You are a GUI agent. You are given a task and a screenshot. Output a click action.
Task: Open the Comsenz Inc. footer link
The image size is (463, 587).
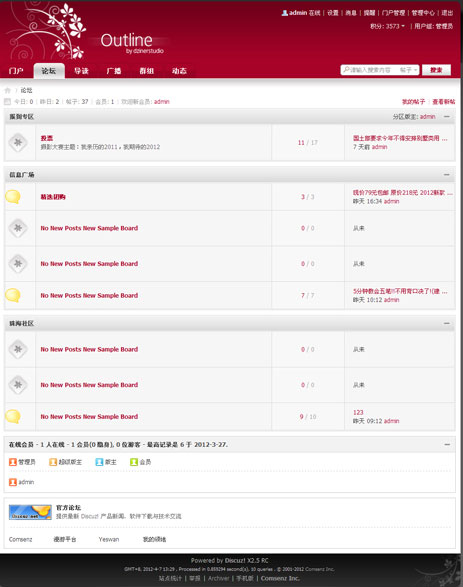(280, 578)
